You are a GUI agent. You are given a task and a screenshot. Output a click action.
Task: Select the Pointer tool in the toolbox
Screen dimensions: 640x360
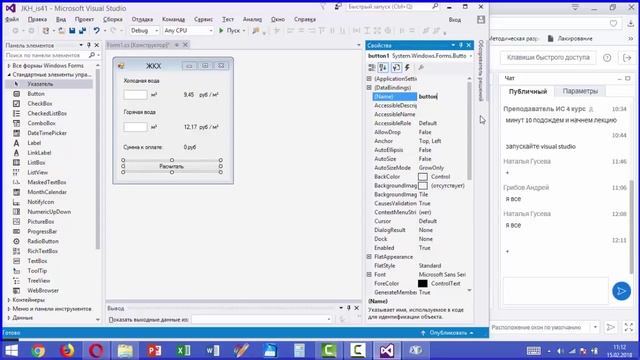click(49, 84)
